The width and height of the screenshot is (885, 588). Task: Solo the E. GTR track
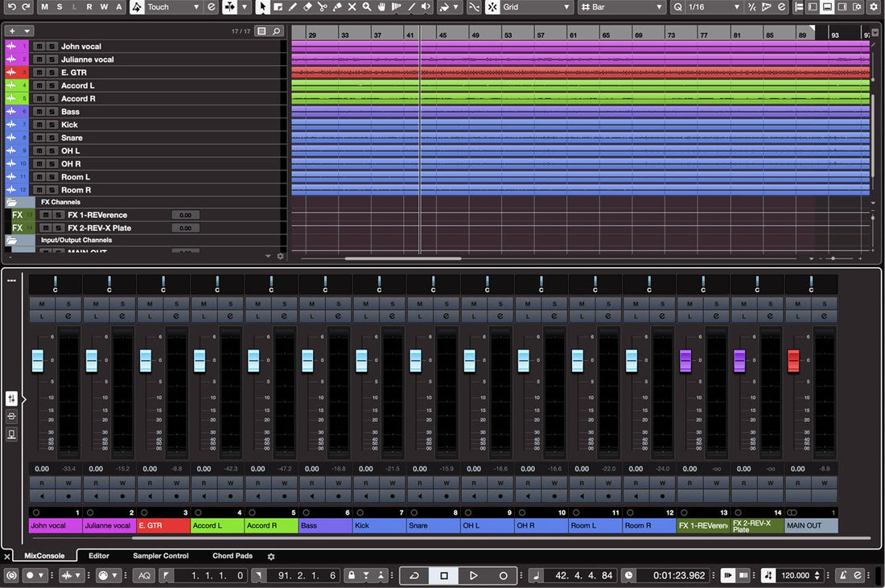point(51,72)
